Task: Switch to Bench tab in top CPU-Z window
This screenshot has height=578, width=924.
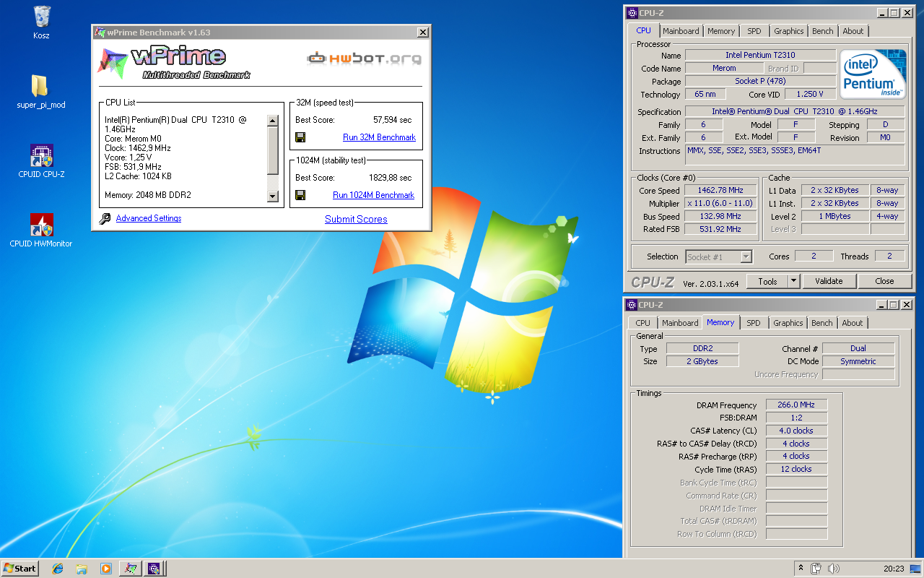Action: pos(822,31)
